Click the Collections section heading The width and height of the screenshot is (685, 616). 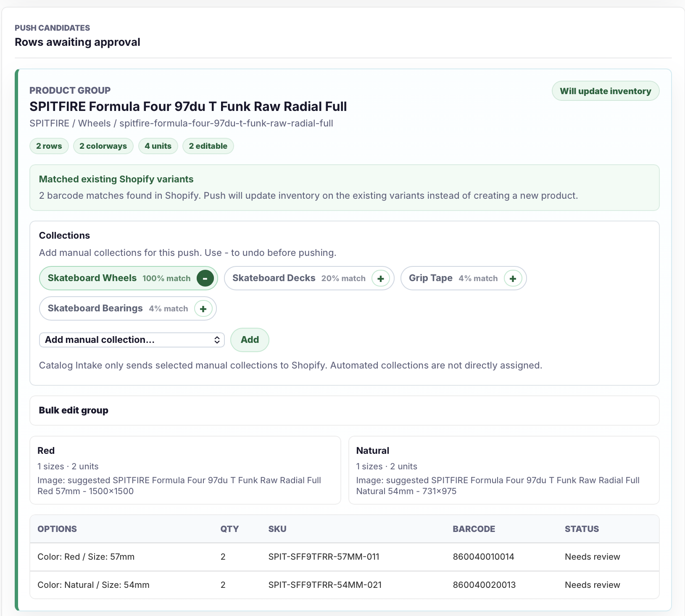pos(64,236)
